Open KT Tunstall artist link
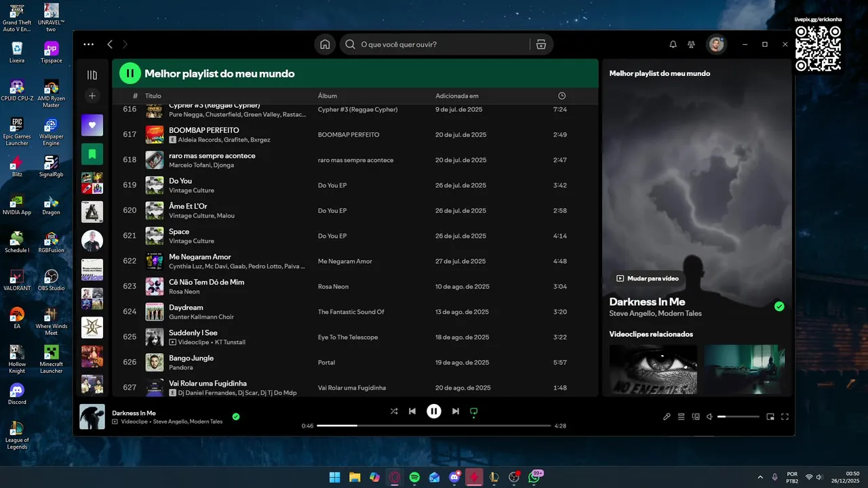 tap(230, 342)
